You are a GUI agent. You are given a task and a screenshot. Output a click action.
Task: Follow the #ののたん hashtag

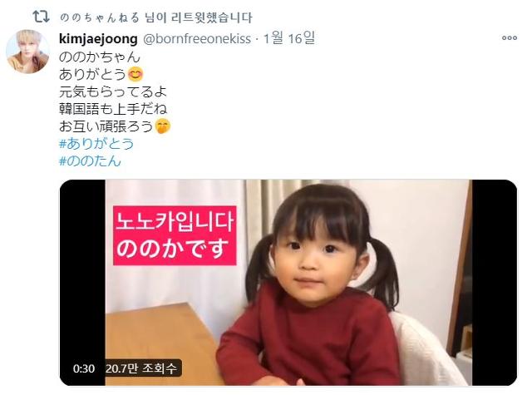[x=90, y=160]
